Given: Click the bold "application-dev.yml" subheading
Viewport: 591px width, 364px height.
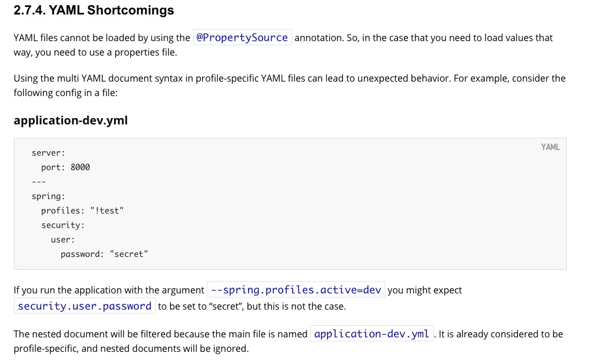Looking at the screenshot, I should coord(71,120).
